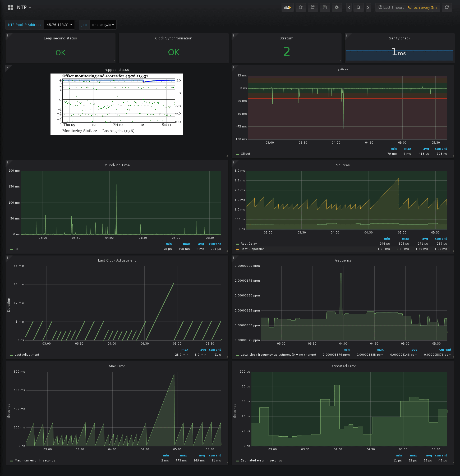Click the Stratum value 2

pyautogui.click(x=287, y=52)
